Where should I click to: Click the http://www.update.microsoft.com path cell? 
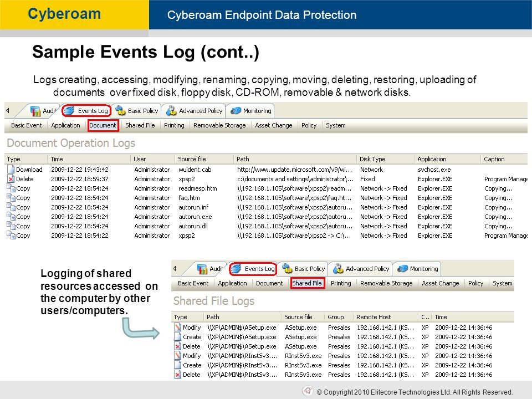[294, 170]
